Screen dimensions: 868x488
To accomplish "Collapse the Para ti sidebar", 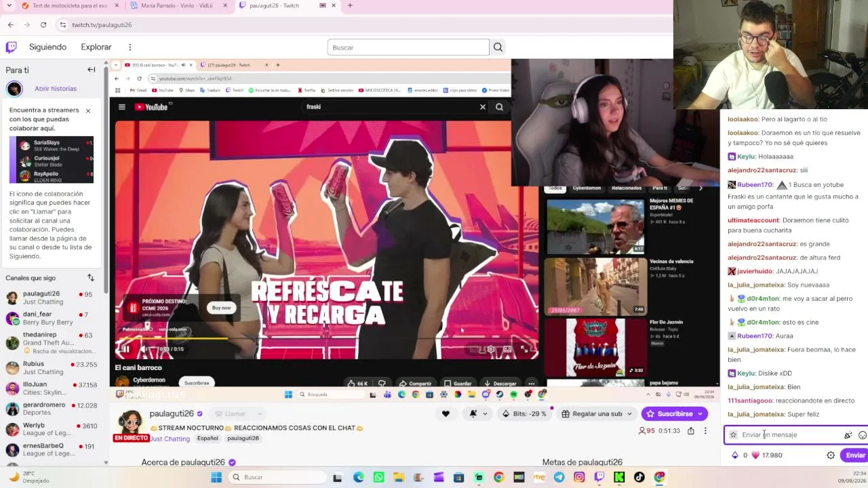I will tap(92, 70).
